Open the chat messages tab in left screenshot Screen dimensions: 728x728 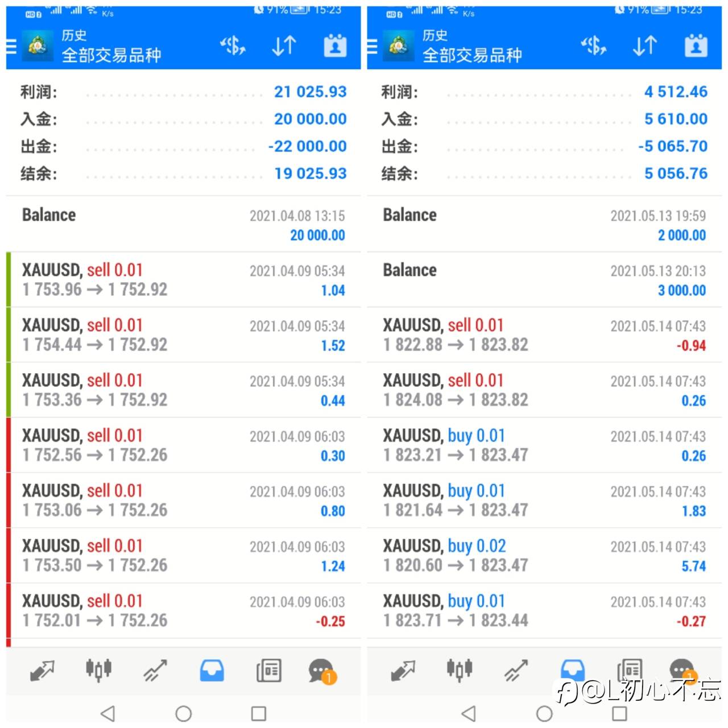tap(322, 671)
